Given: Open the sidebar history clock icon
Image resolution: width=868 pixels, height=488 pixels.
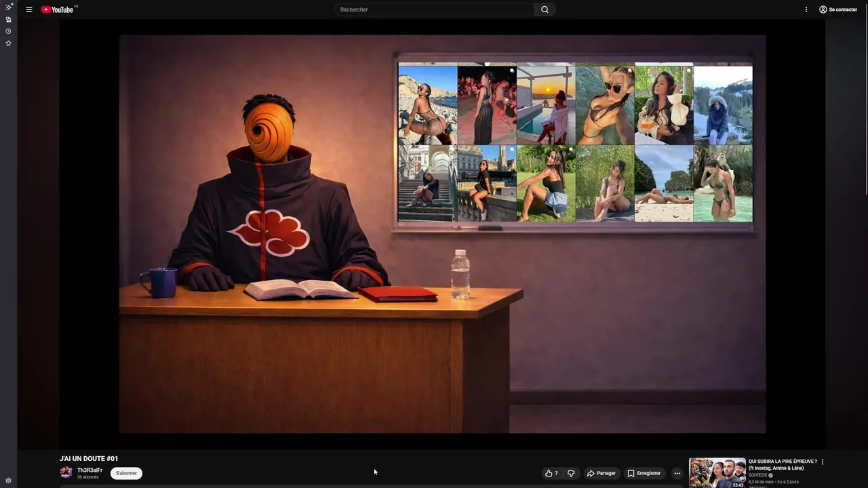Looking at the screenshot, I should (8, 31).
